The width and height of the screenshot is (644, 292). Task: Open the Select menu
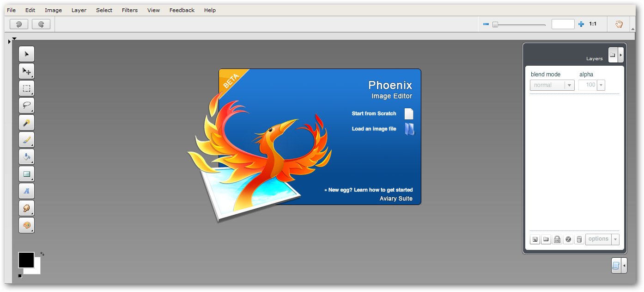tap(104, 10)
